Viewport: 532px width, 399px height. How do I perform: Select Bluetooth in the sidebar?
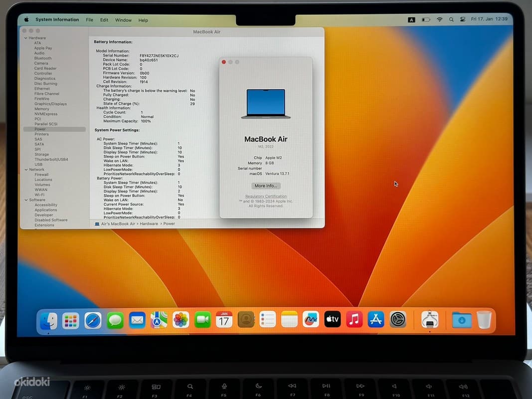43,58
